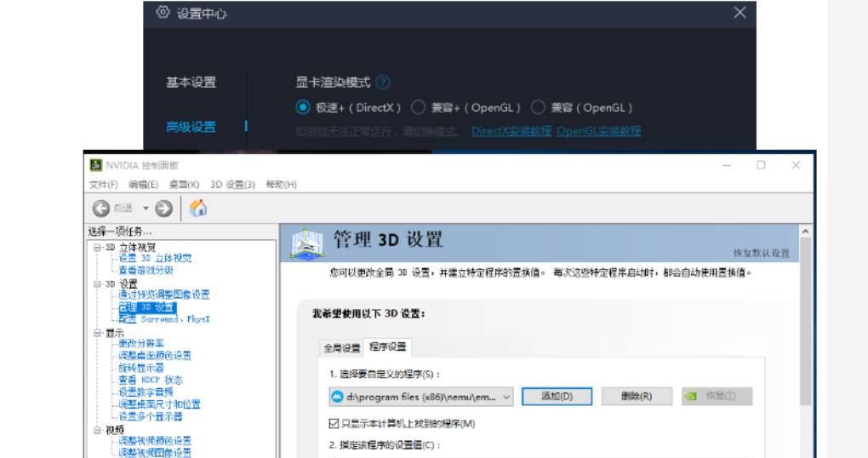Open 查看游戏分级 task

click(146, 270)
